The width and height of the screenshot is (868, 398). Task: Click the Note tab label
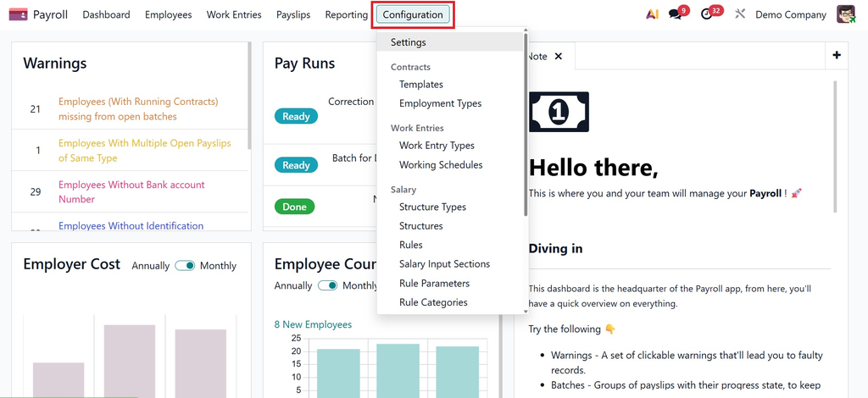coord(537,57)
